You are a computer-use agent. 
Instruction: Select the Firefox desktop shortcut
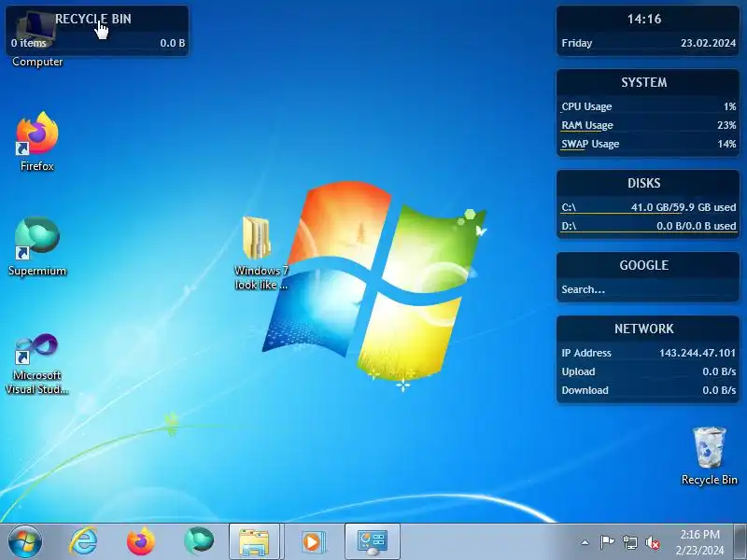(x=37, y=142)
